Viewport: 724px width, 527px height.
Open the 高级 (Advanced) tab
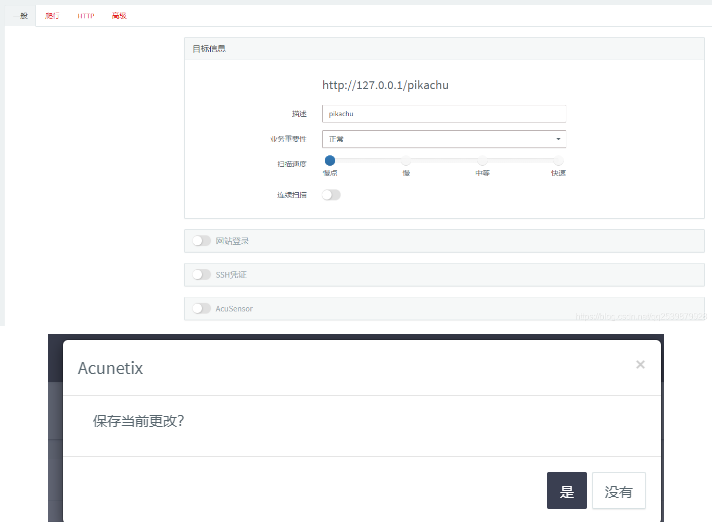click(x=119, y=16)
